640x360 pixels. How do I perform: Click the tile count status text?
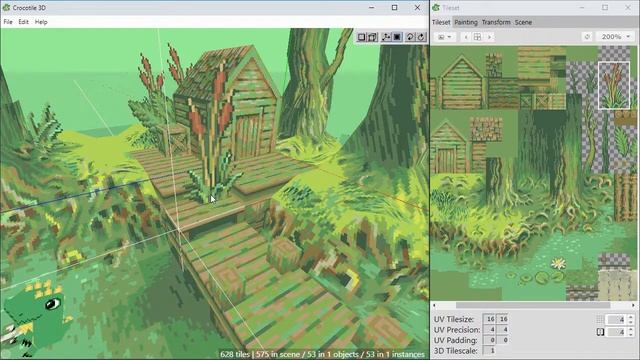322,354
